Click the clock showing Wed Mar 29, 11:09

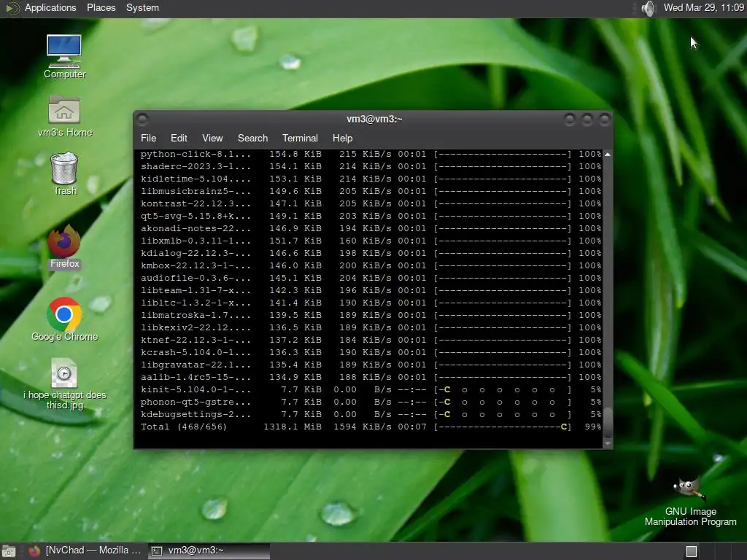[704, 7]
